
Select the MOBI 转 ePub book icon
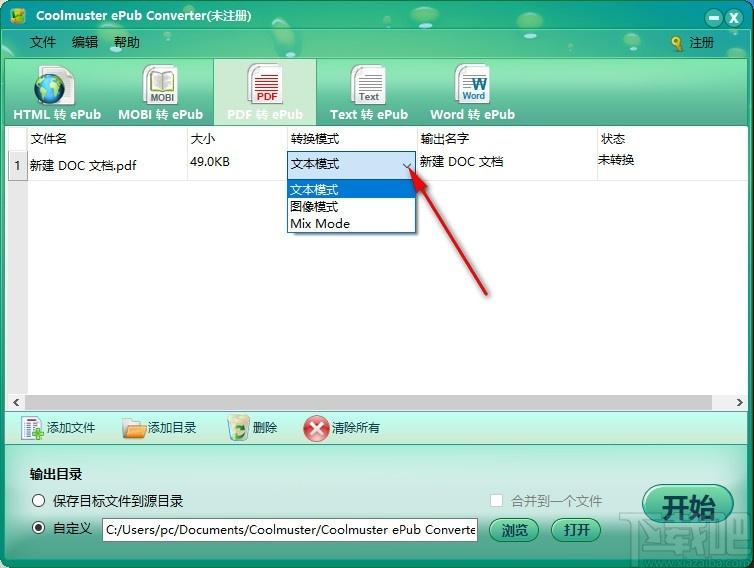(x=160, y=85)
